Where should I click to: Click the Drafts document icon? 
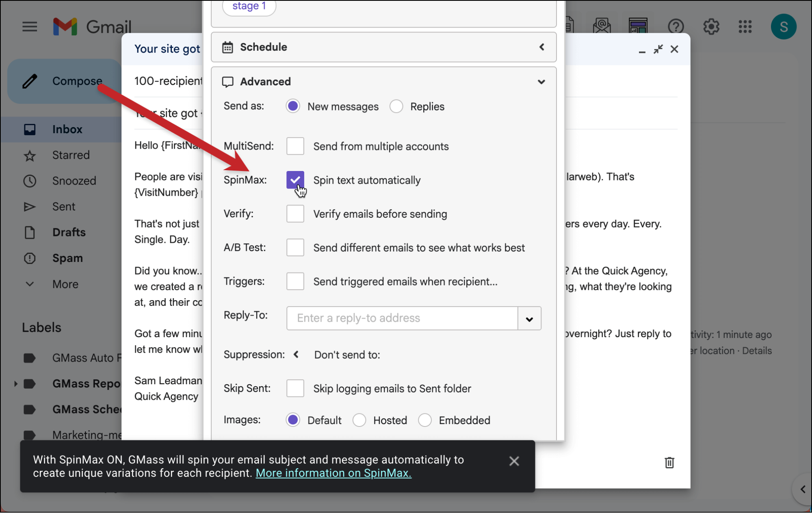30,232
